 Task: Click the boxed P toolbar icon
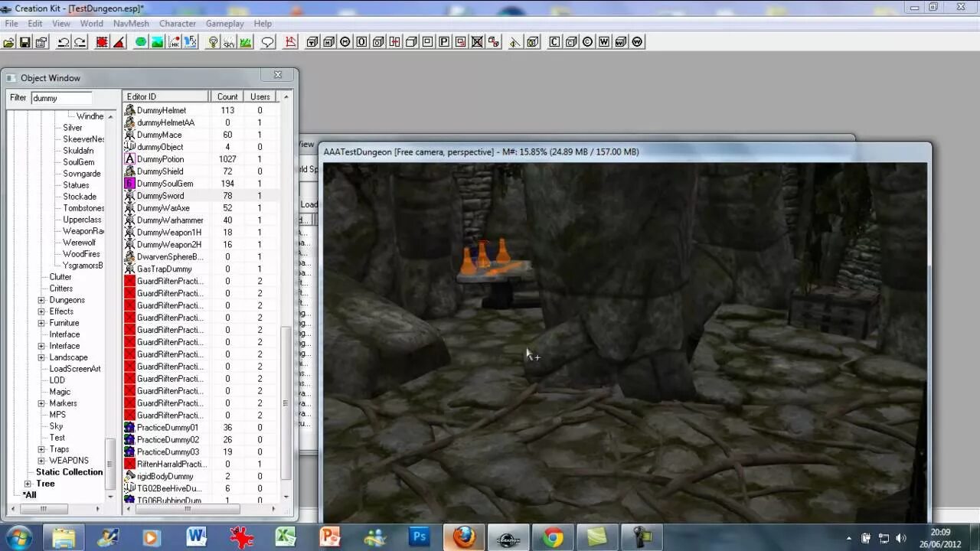click(x=444, y=42)
